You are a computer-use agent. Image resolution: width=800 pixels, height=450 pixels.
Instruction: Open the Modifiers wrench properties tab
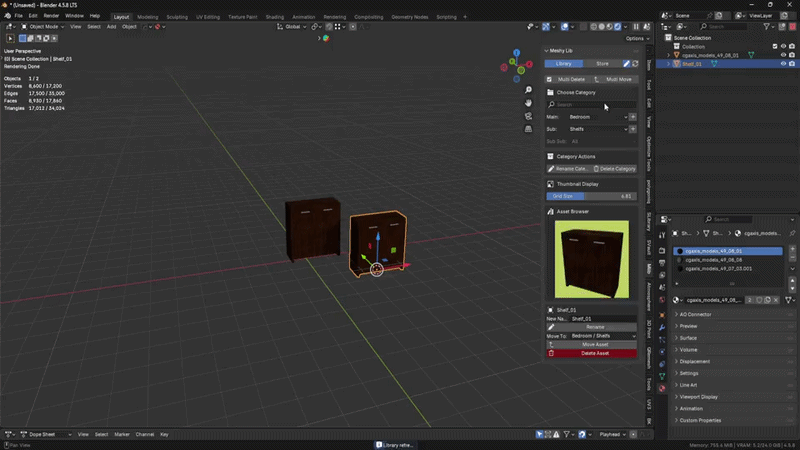[x=662, y=327]
